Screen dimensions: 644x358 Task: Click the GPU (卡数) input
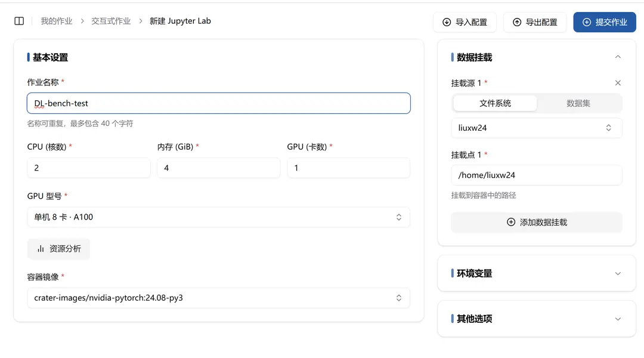(348, 168)
